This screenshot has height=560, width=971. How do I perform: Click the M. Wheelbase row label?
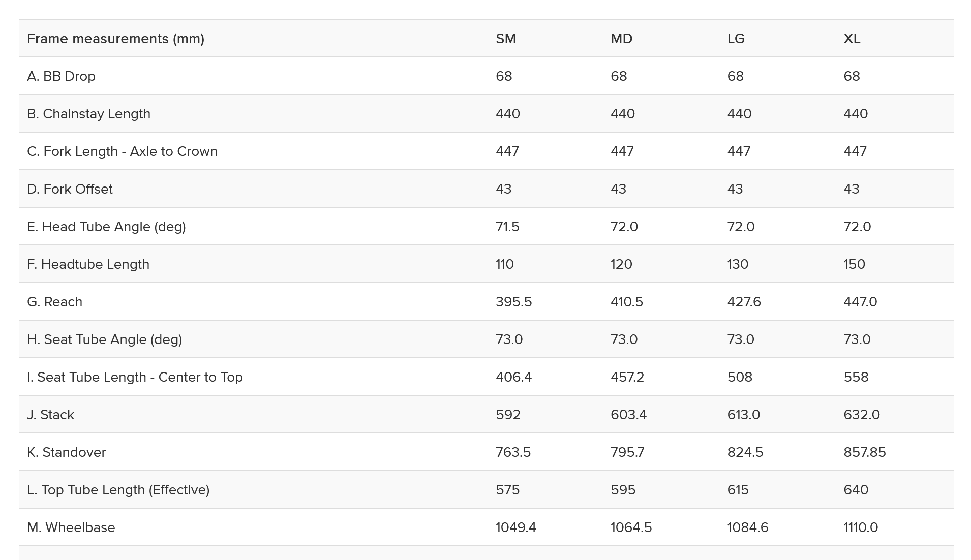(71, 527)
